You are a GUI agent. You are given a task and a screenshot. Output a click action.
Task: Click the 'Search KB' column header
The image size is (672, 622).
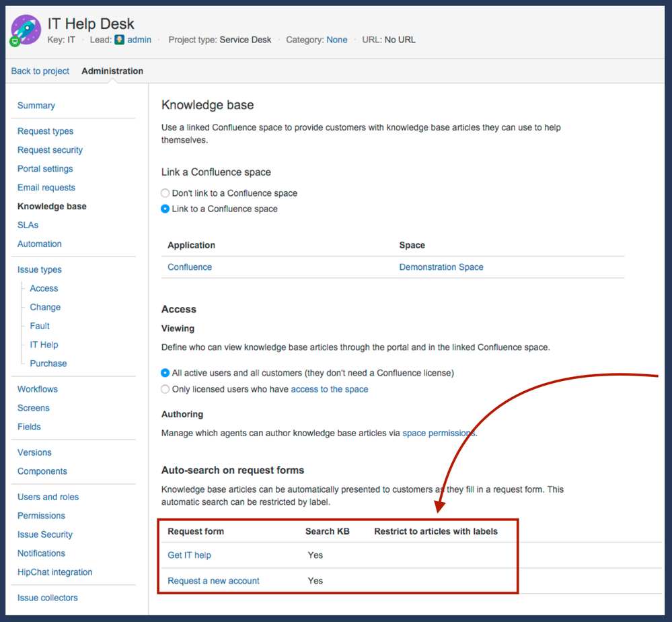328,532
